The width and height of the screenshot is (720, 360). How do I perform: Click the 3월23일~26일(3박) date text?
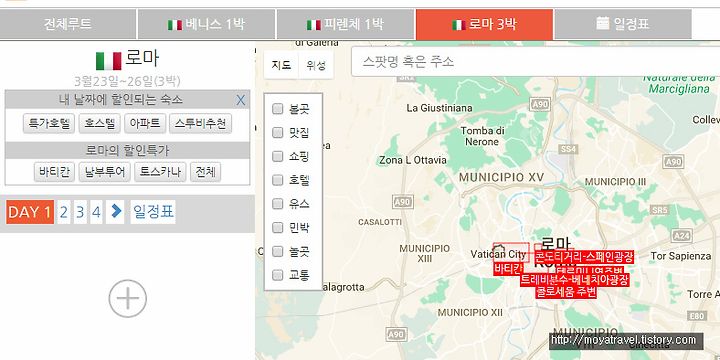tap(127, 82)
